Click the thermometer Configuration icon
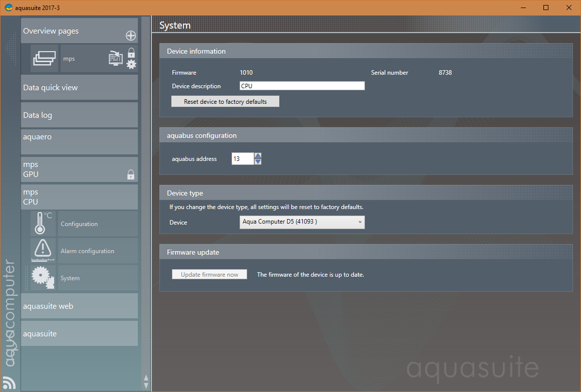This screenshot has height=392, width=581. coord(44,224)
